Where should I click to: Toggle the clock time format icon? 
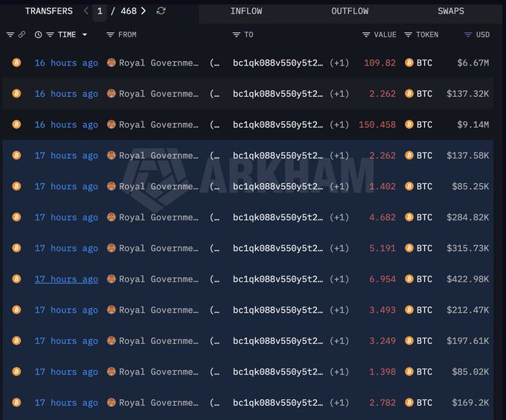[38, 34]
